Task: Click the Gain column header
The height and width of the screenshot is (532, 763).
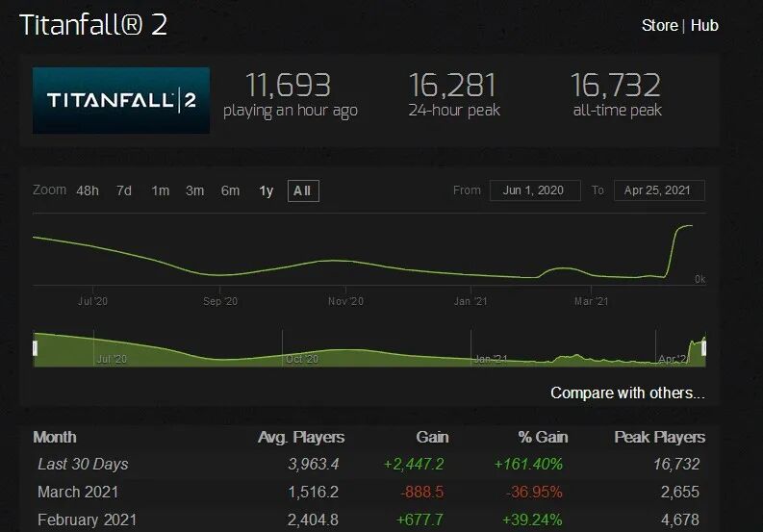Action: pyautogui.click(x=432, y=437)
